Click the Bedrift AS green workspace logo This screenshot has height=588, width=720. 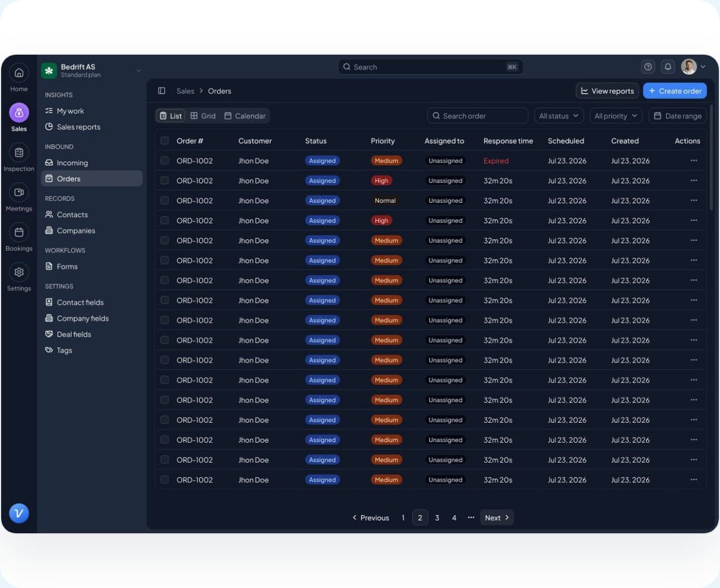click(49, 71)
